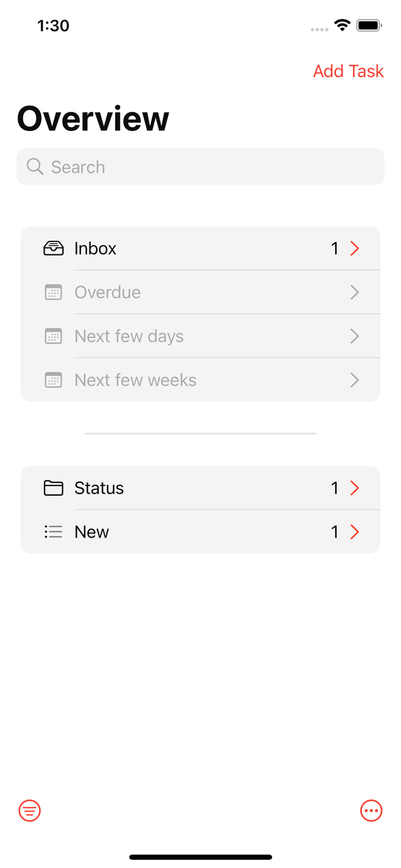This screenshot has height=868, width=401.
Task: Expand Overdue using its gray chevron
Action: (x=354, y=292)
